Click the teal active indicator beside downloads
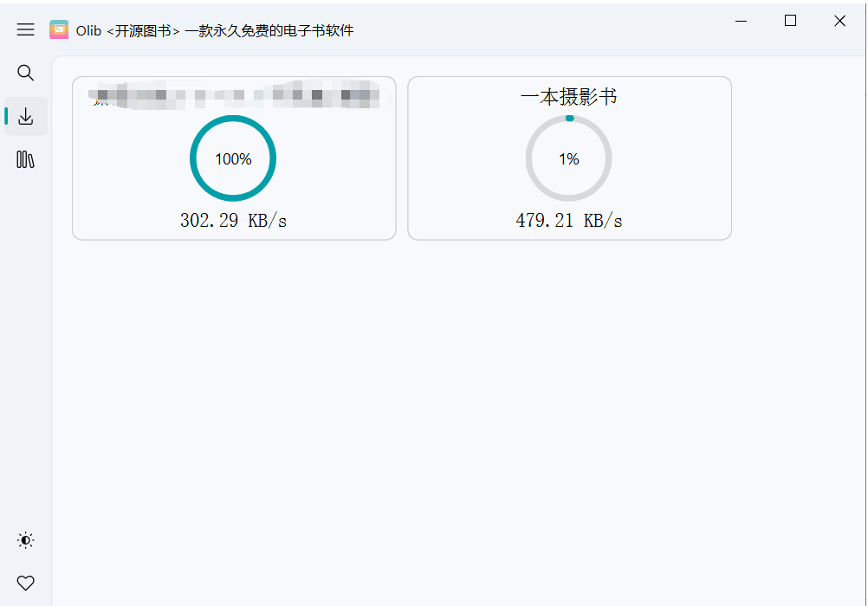The height and width of the screenshot is (606, 868). [x=7, y=116]
